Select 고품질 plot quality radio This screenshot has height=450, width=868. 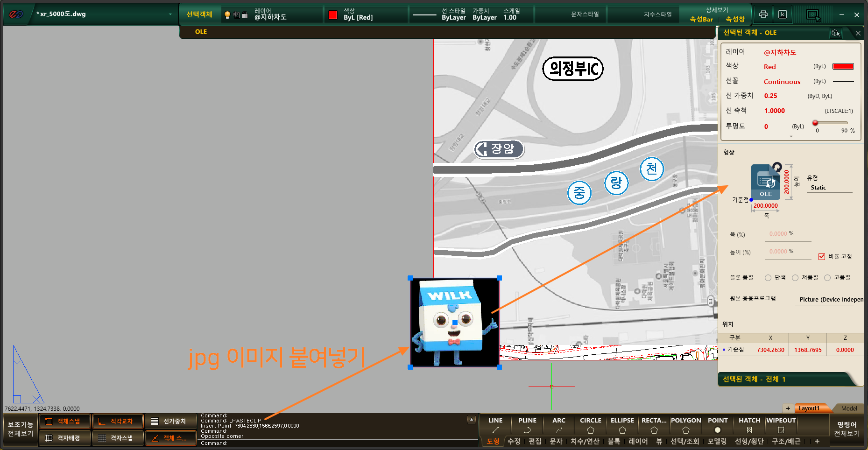827,278
